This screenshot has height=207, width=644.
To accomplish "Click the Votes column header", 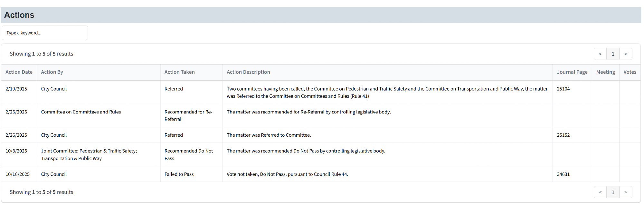I will pyautogui.click(x=630, y=72).
